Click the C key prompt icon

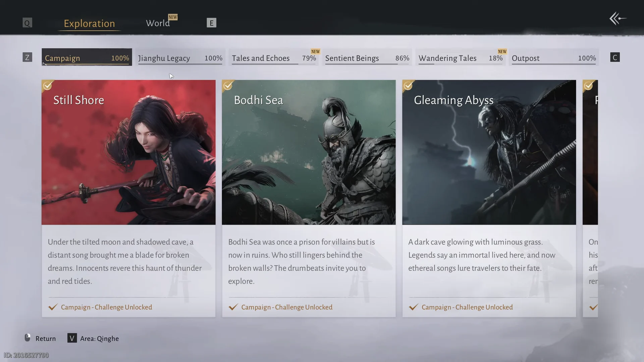tap(615, 57)
